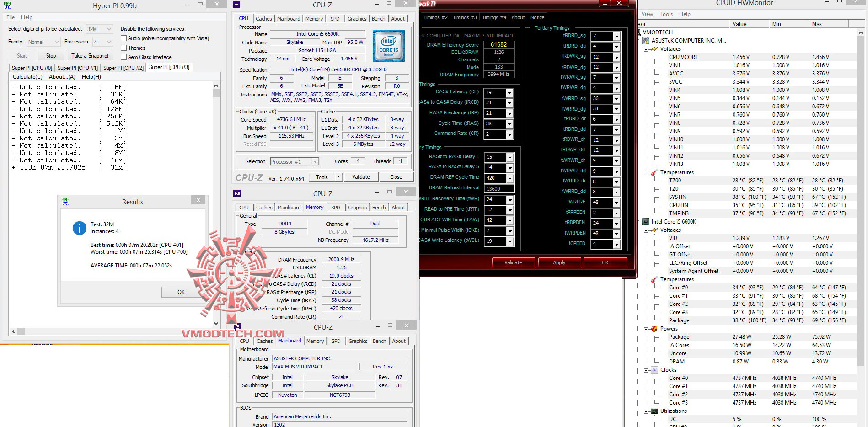Image resolution: width=868 pixels, height=427 pixels.
Task: Click the Take a Snapshot button
Action: tap(90, 56)
